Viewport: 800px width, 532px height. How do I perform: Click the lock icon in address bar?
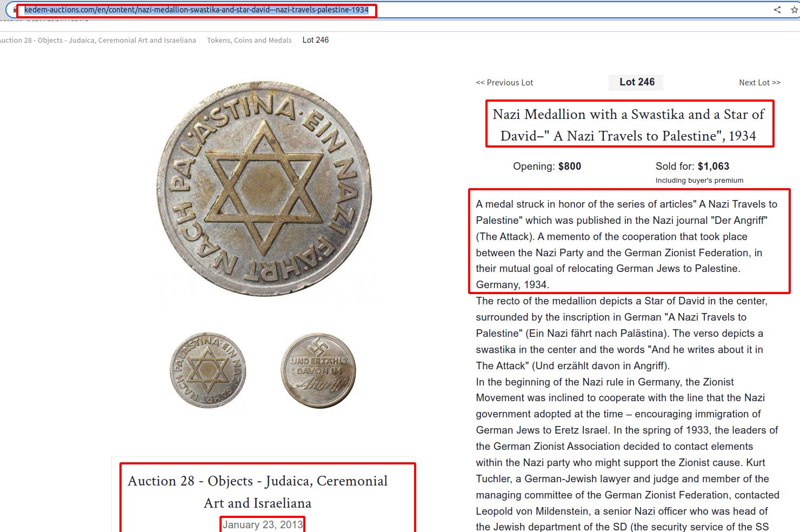(15, 10)
